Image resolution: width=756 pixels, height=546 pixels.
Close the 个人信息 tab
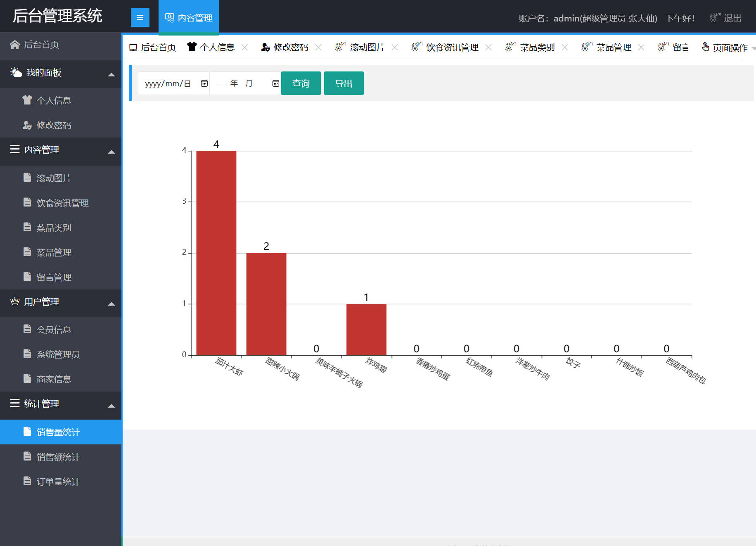(x=245, y=47)
